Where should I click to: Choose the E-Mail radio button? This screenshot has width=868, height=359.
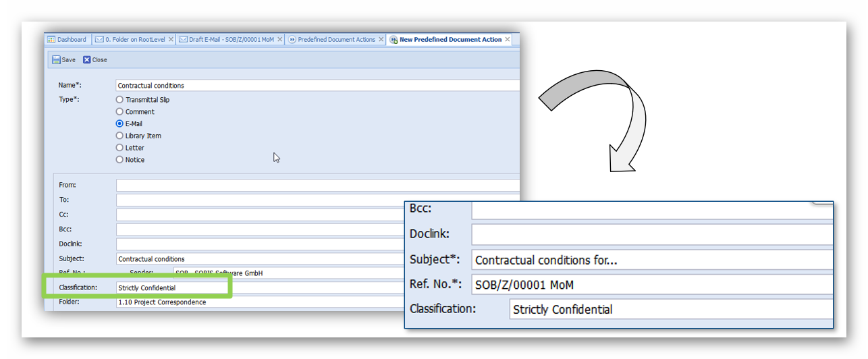click(120, 124)
